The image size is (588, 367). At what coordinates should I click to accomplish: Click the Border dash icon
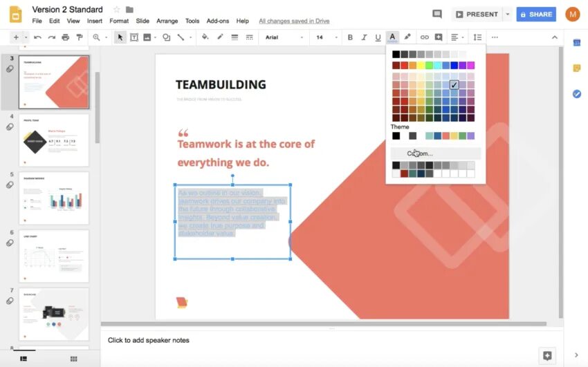pos(249,37)
